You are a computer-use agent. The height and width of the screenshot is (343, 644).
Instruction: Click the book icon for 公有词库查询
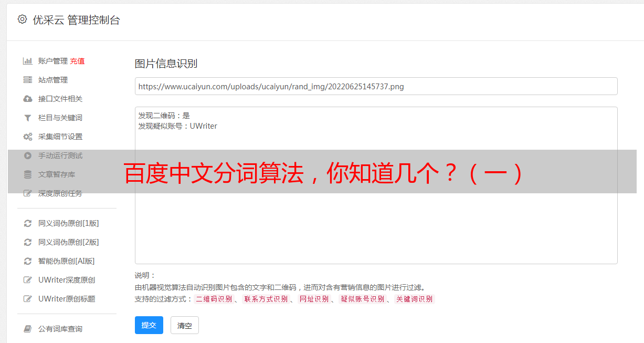coord(28,329)
